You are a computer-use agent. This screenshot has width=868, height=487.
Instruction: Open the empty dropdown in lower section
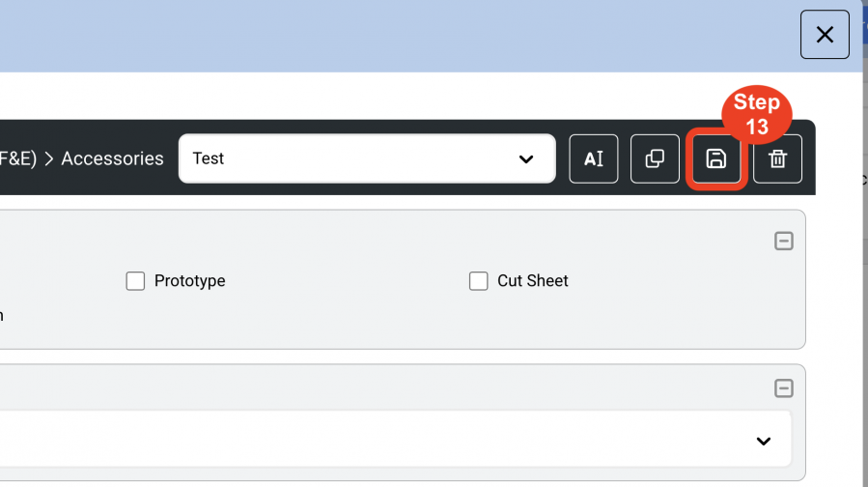pyautogui.click(x=395, y=441)
